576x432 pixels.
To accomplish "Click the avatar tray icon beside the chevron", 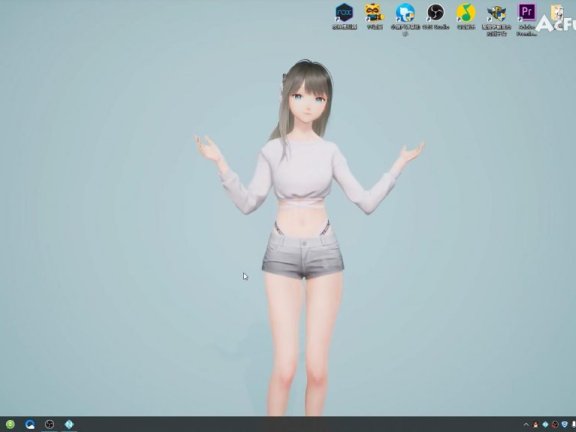I will tap(535, 425).
